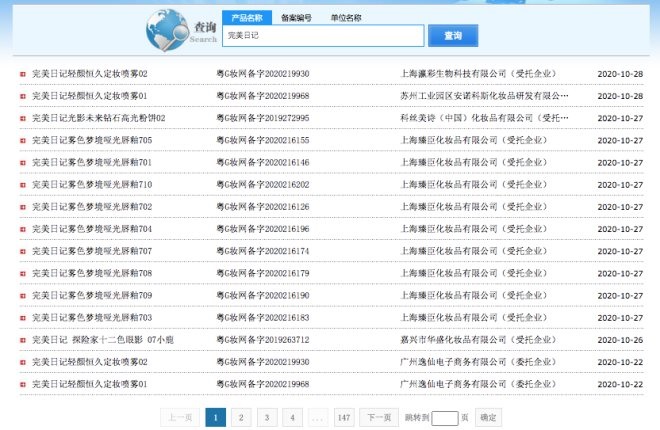
Task: Focus the search box containing 完美日记
Action: [x=323, y=36]
